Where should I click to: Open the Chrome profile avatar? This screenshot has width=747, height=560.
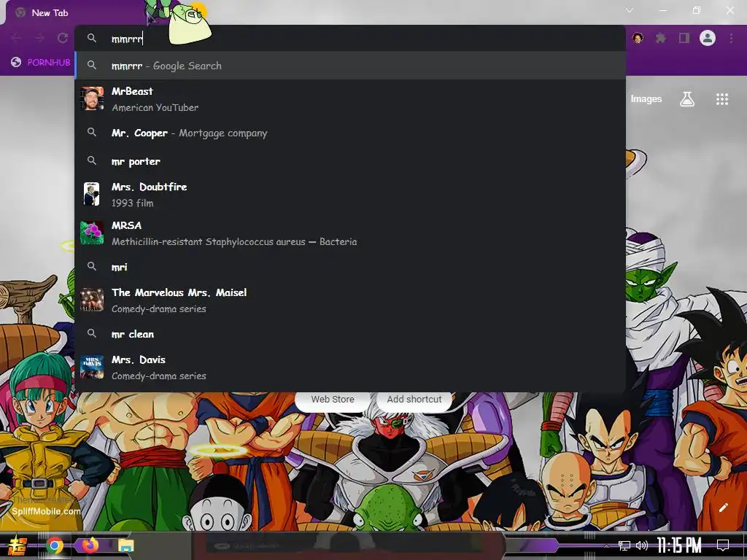[x=708, y=38]
